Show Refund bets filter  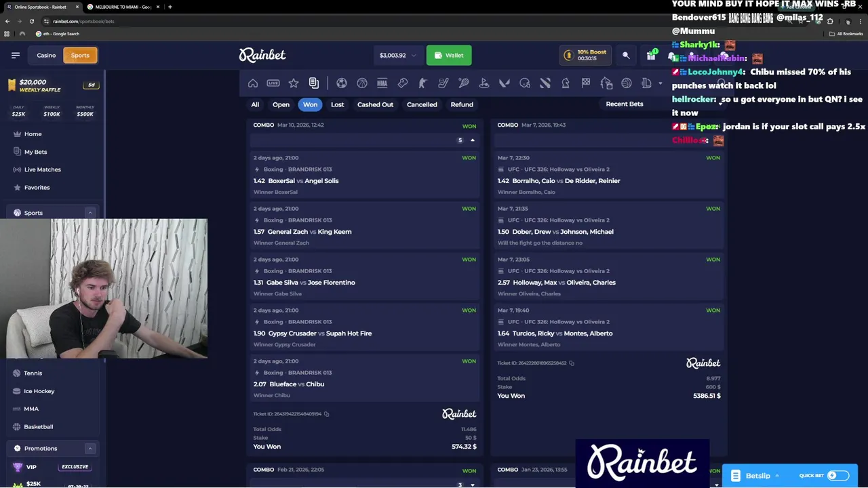coord(462,104)
